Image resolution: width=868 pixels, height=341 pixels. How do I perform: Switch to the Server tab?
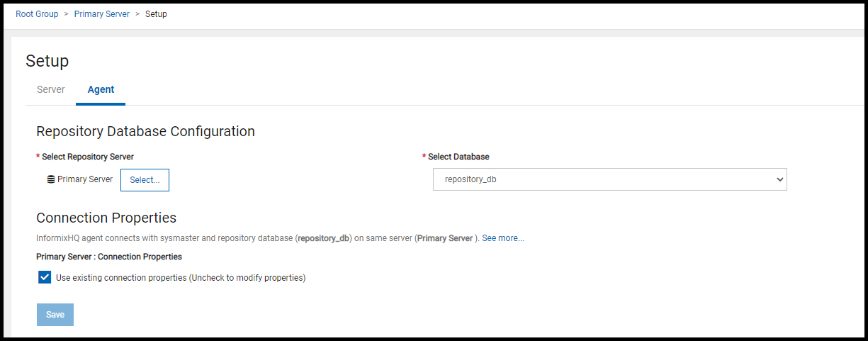click(51, 90)
